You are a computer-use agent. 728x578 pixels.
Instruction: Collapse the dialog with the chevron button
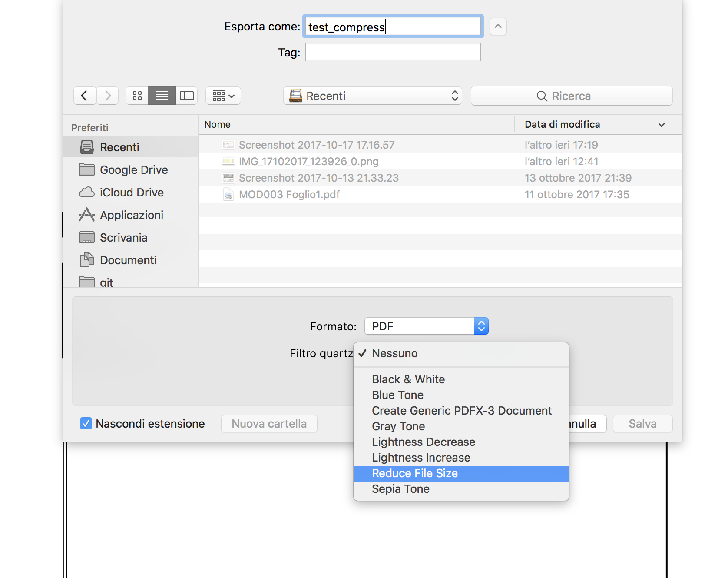point(498,27)
